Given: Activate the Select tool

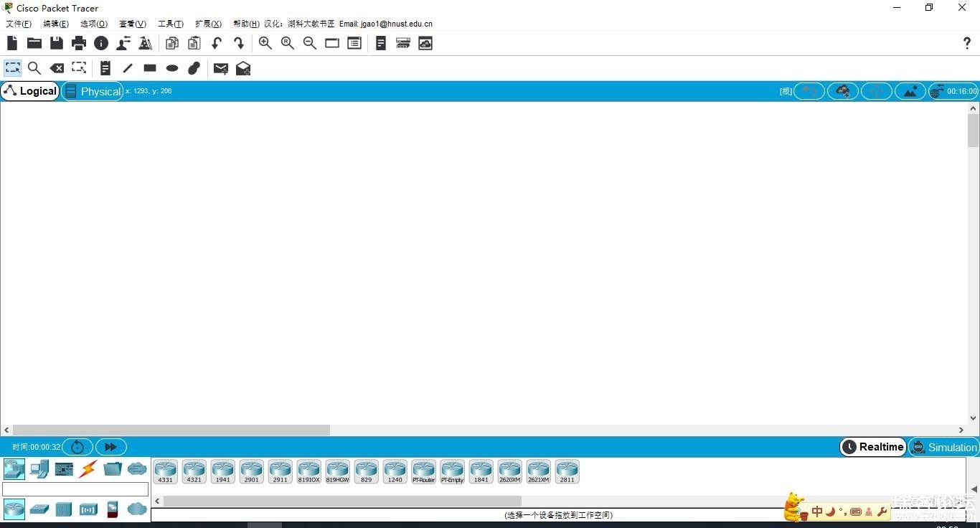Looking at the screenshot, I should [x=12, y=68].
